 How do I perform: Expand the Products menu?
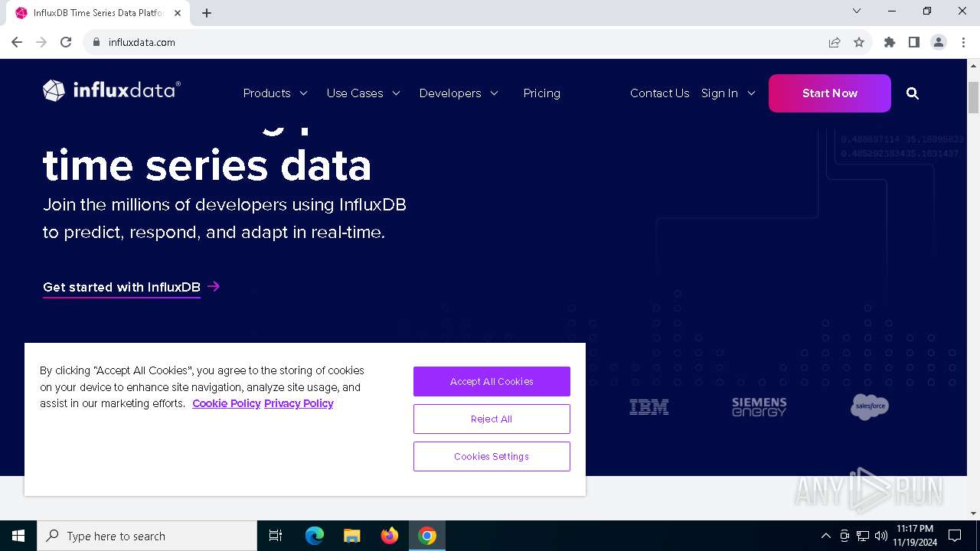276,93
